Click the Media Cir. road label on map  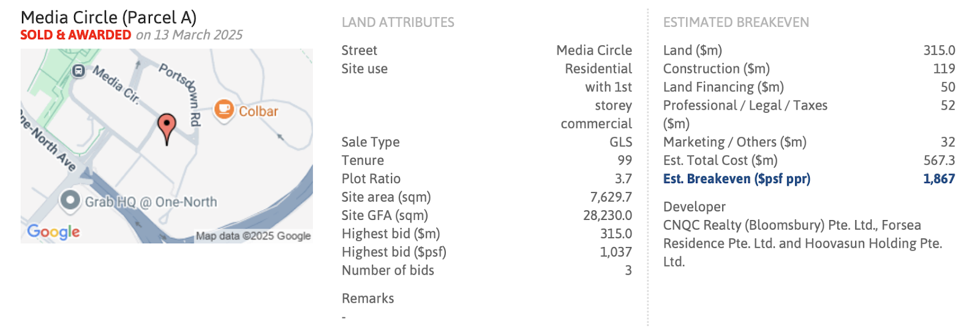tap(116, 85)
